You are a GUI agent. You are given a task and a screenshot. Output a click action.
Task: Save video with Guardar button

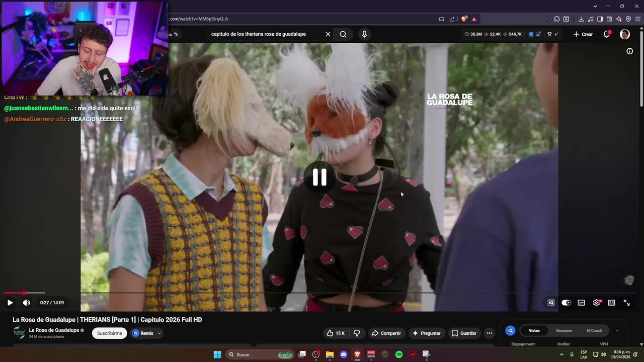(464, 333)
